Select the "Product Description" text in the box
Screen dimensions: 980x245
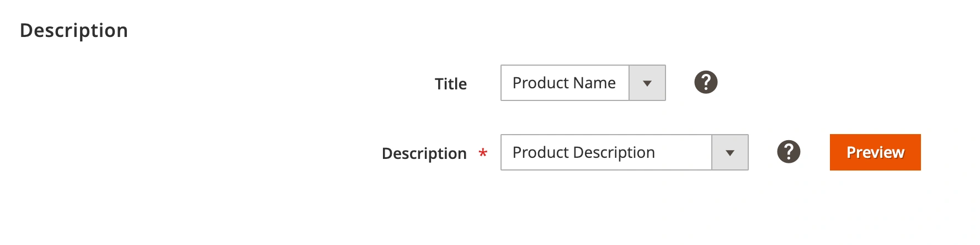(584, 152)
